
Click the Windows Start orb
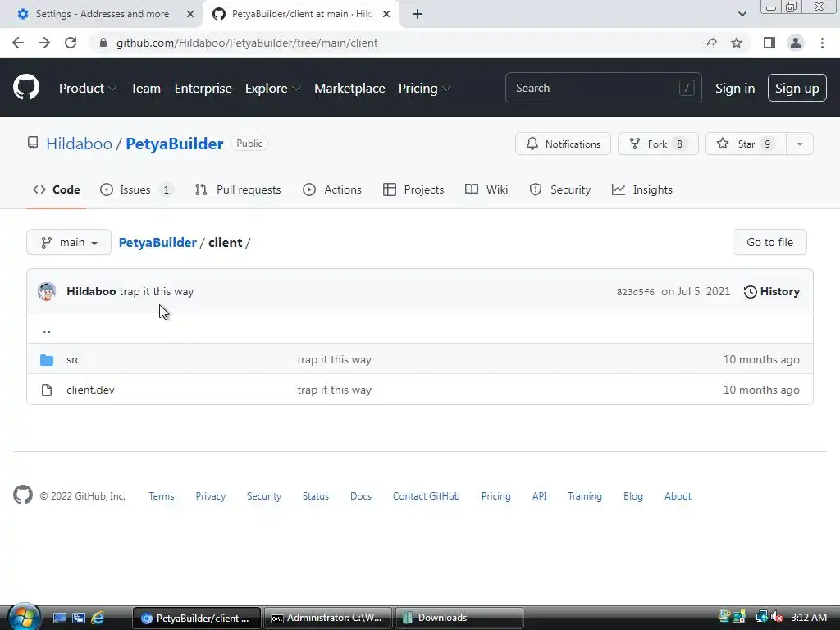(24, 617)
